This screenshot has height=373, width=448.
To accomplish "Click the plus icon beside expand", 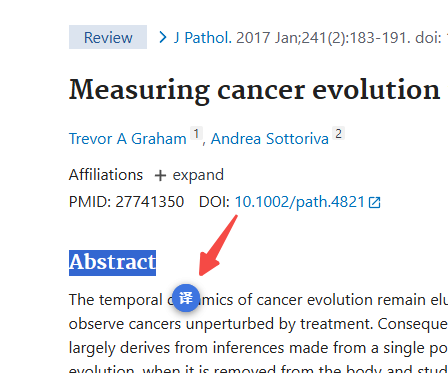I will pos(160,175).
